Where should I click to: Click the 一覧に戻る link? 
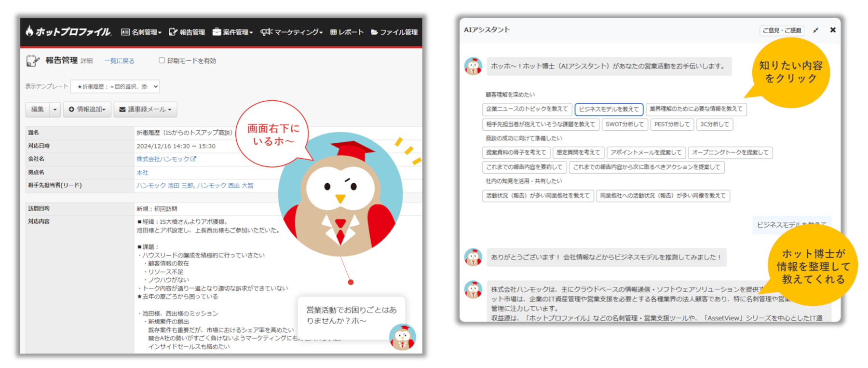pos(120,61)
